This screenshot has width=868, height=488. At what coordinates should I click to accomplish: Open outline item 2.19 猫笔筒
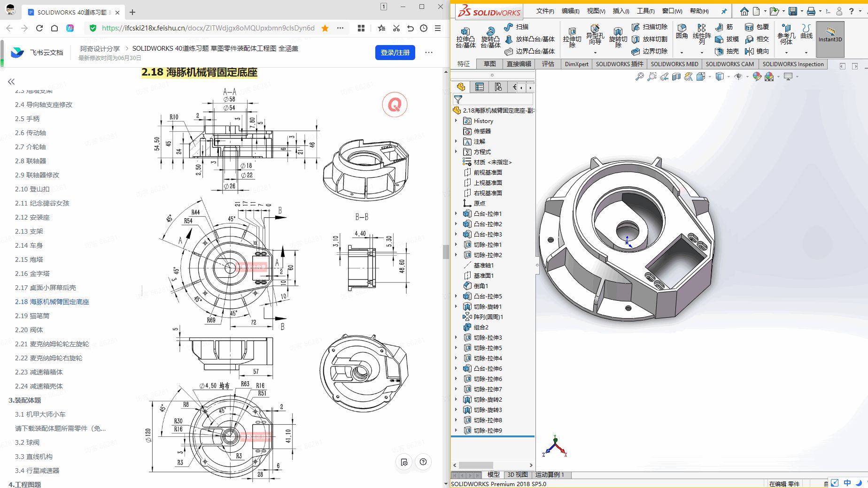coord(32,316)
